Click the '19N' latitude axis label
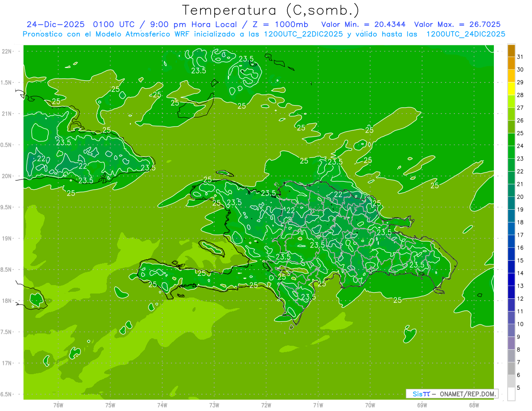Viewport: 532px width, 411px height. click(8, 239)
